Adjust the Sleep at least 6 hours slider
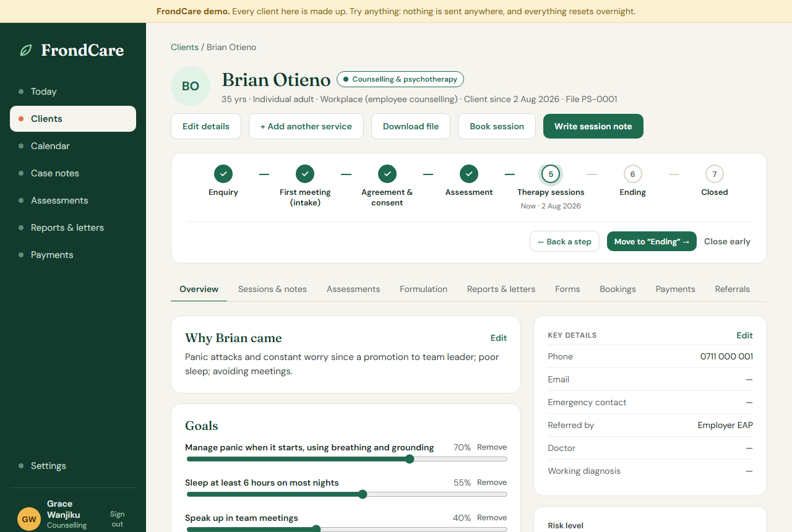The height and width of the screenshot is (532, 792). pyautogui.click(x=346, y=494)
